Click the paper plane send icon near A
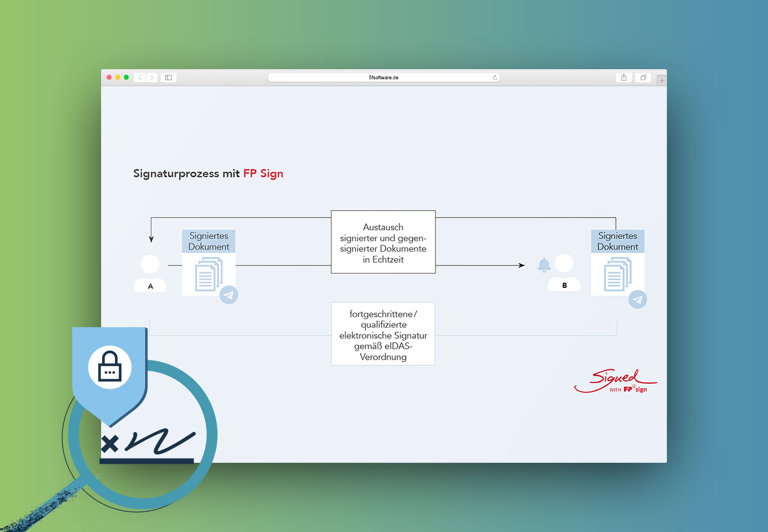 [229, 295]
